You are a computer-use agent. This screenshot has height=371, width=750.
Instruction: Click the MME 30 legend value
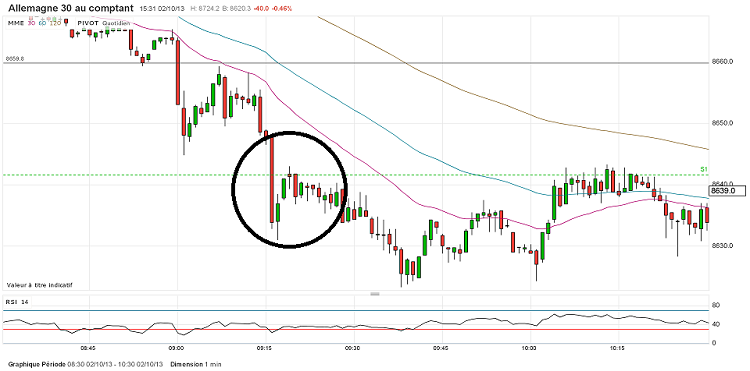click(x=31, y=22)
